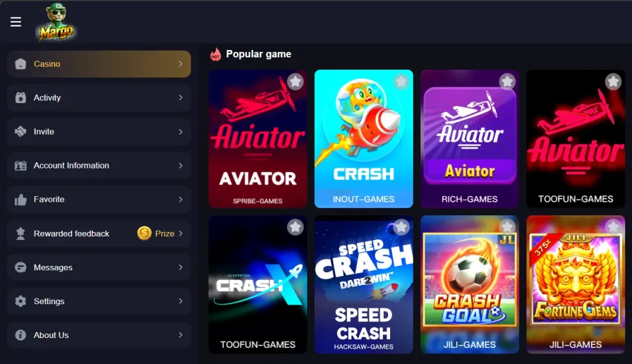Click the Prize coin label

pos(156,233)
